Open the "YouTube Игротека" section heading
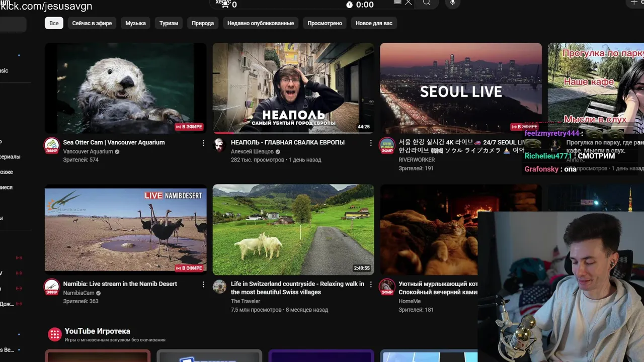This screenshot has width=644, height=362. [x=98, y=331]
